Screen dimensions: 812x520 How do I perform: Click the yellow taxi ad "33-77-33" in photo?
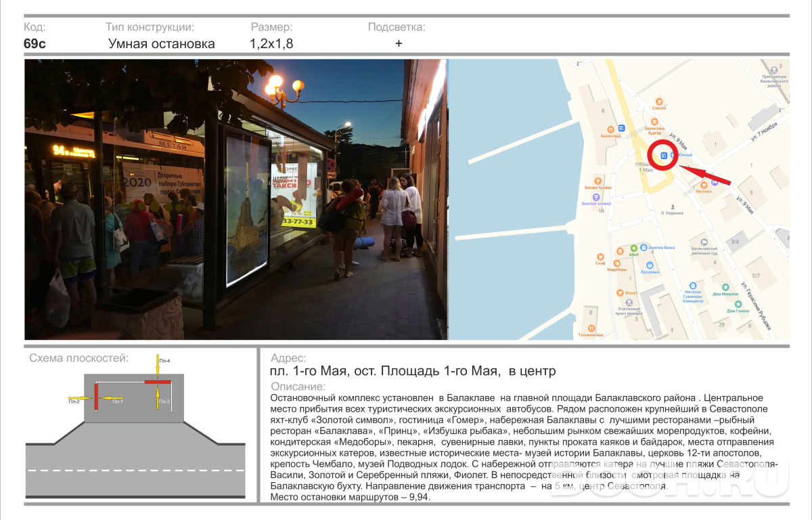pyautogui.click(x=300, y=221)
